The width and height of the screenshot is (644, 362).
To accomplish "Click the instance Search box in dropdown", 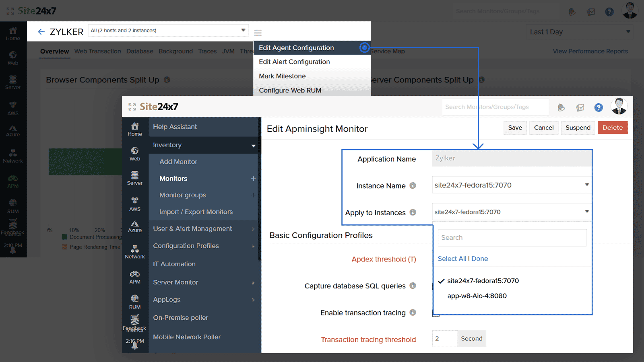I will pyautogui.click(x=512, y=238).
